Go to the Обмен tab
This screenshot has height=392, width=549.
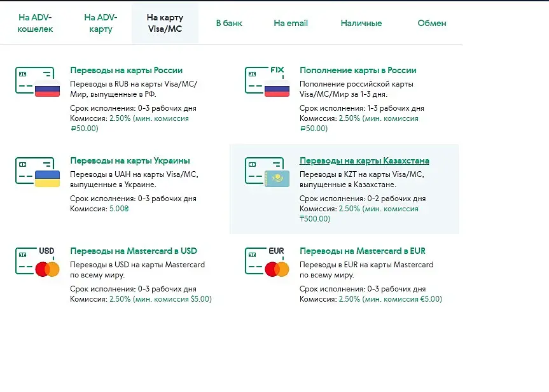432,23
